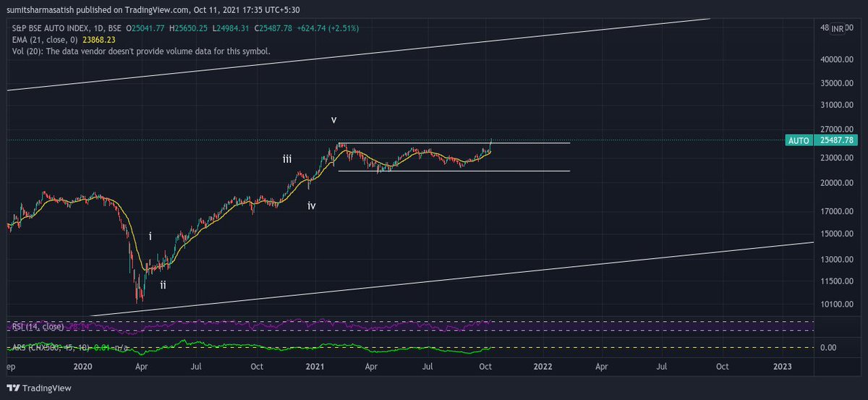Click the 17000.00 price axis label
This screenshot has height=400, width=868.
pos(838,212)
